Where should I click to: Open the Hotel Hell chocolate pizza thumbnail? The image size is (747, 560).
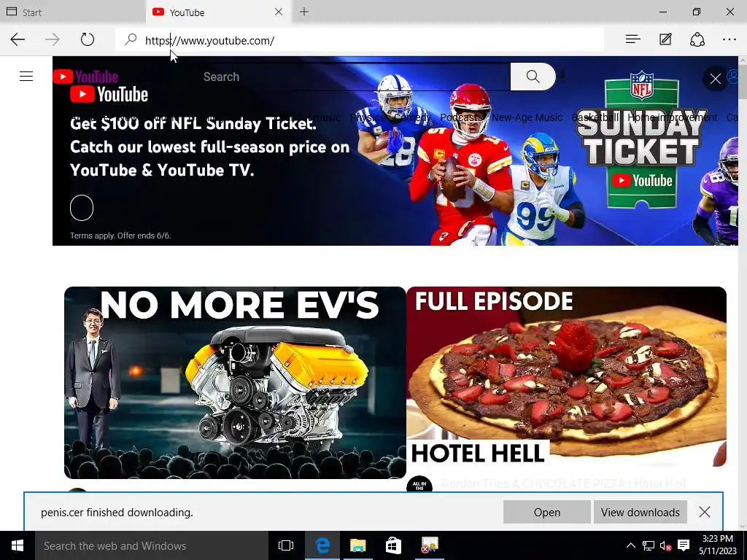coord(566,376)
